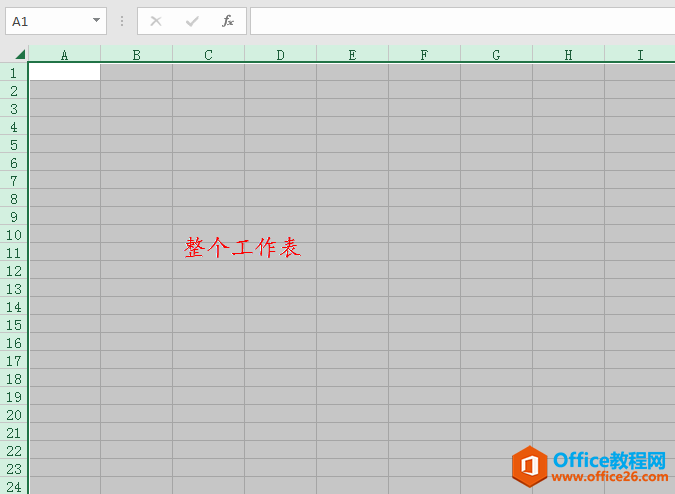Select row 18 header
675x494 pixels.
pyautogui.click(x=14, y=379)
